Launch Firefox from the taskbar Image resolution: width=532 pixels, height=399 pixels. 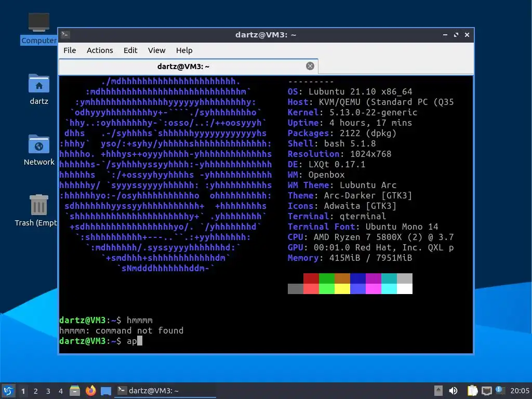pyautogui.click(x=90, y=391)
